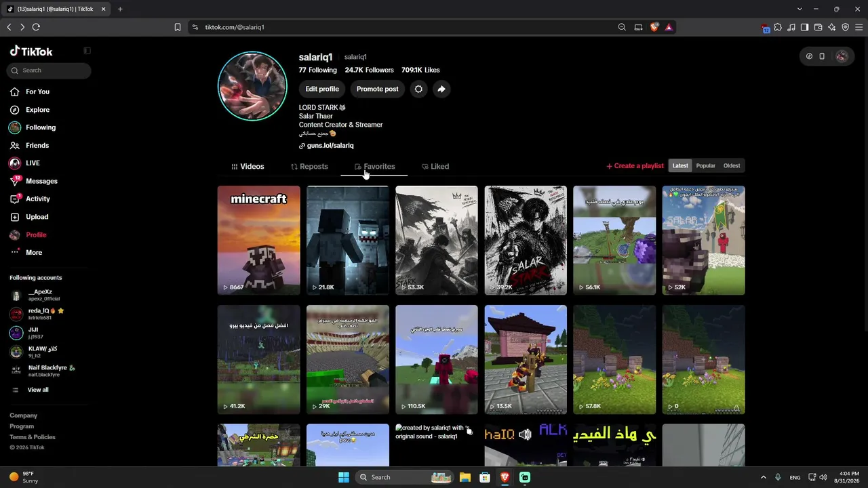Image resolution: width=868 pixels, height=488 pixels.
Task: View the 77 Following list
Action: [318, 70]
